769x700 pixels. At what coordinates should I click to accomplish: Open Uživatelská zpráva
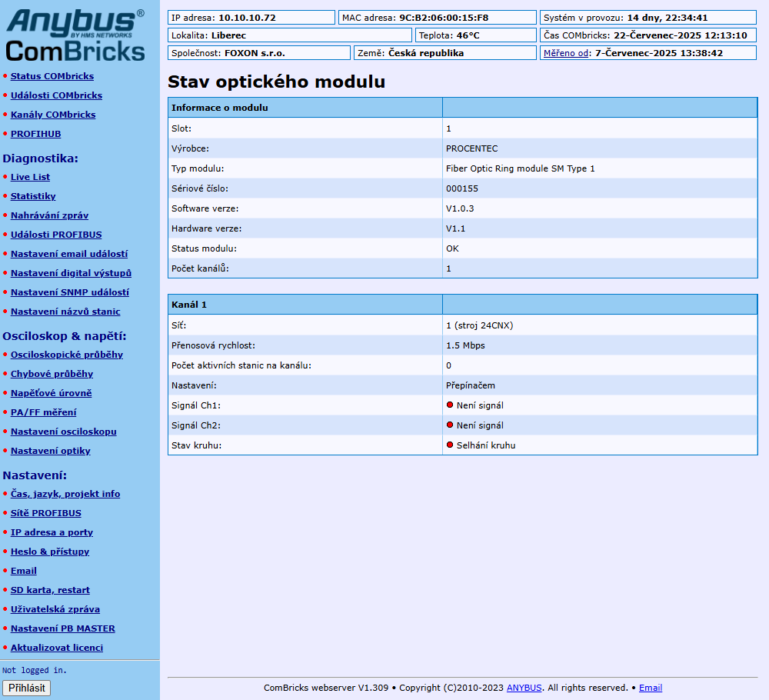click(55, 609)
